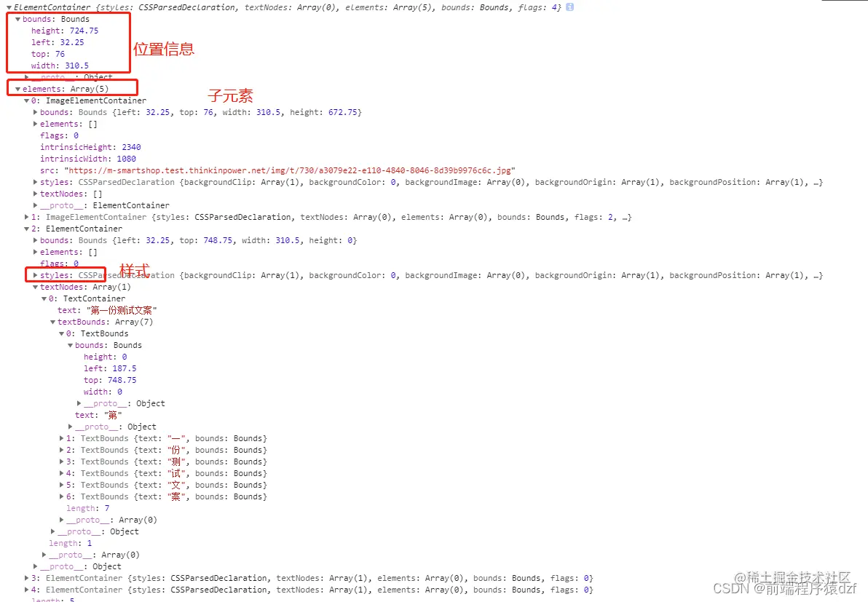Select the intrinsicWidth: 1080 row
This screenshot has height=602, width=868.
click(x=88, y=159)
